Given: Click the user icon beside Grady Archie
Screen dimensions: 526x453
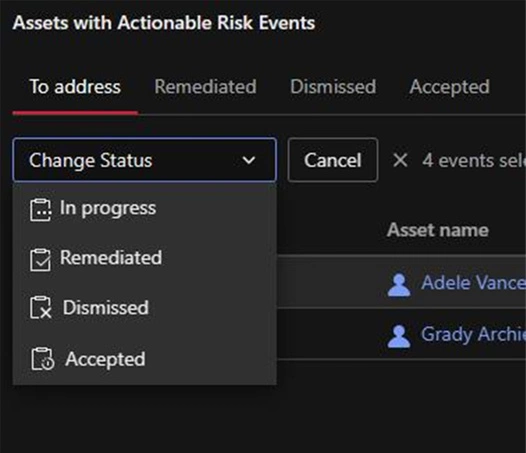Looking at the screenshot, I should click(x=399, y=336).
